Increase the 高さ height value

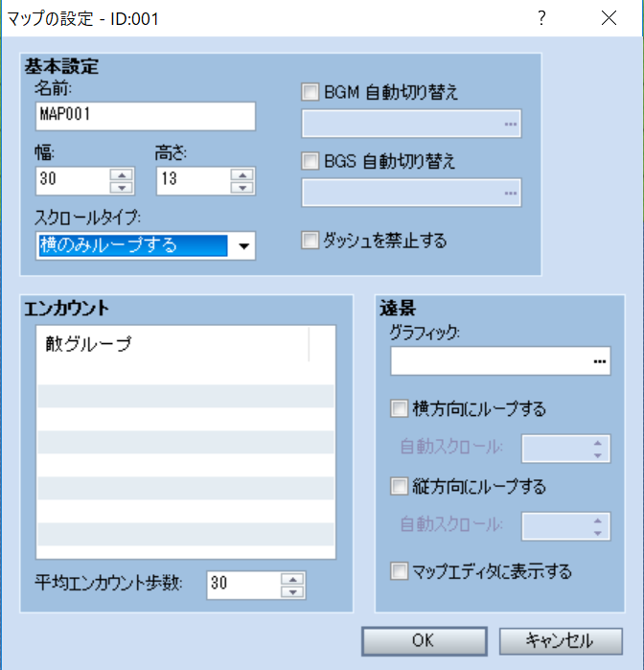tap(242, 174)
